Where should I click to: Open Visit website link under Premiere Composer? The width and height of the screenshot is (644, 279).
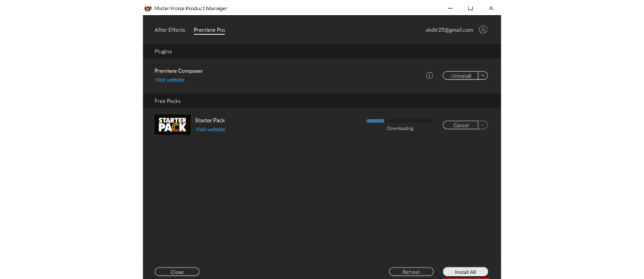170,80
